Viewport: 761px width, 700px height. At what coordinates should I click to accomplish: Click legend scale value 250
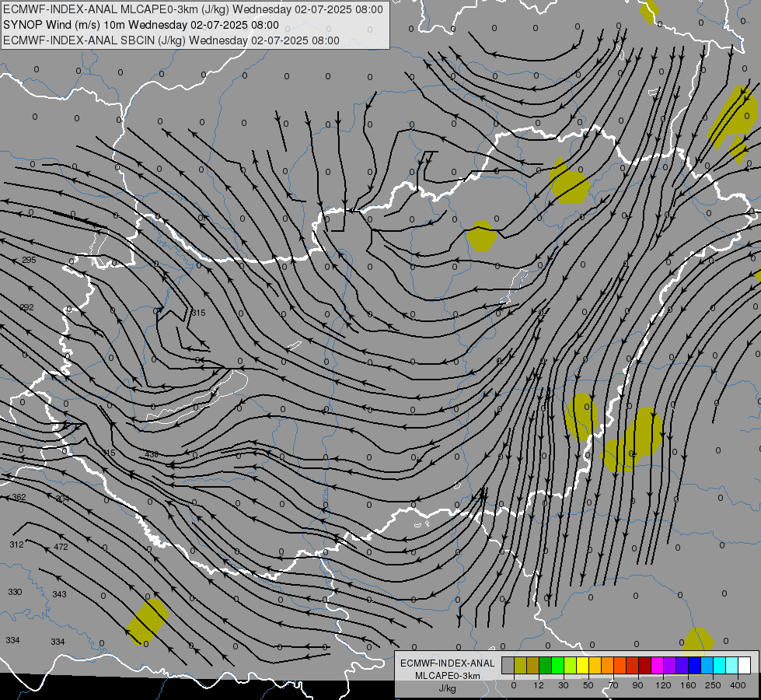(713, 685)
